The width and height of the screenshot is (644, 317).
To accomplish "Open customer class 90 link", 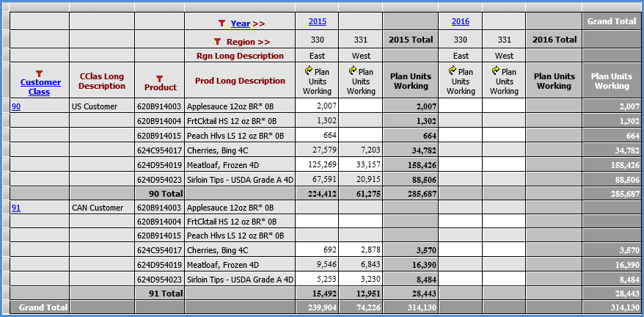I will click(16, 106).
